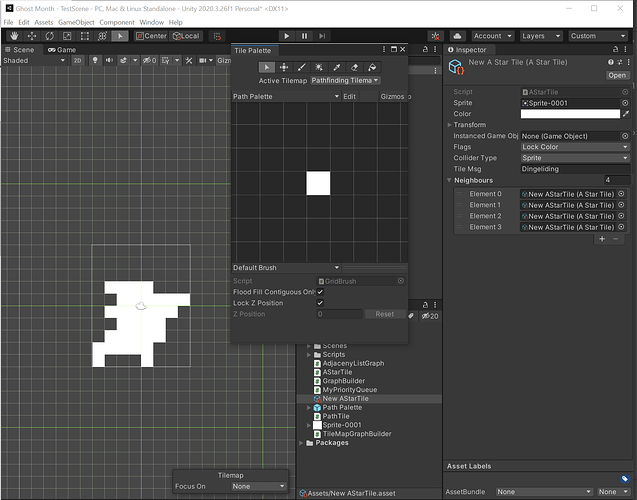Viewport: 637px width, 500px height.
Task: Open the GameObject menu
Action: 76,21
